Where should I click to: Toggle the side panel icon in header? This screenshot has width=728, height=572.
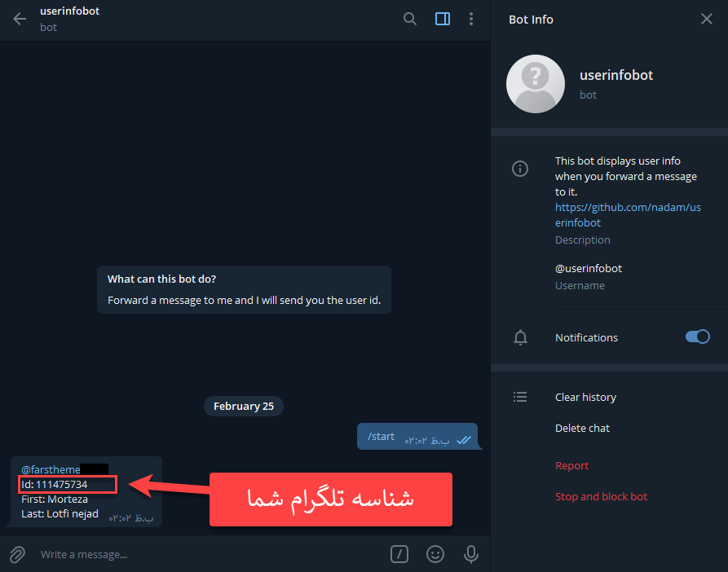[443, 19]
